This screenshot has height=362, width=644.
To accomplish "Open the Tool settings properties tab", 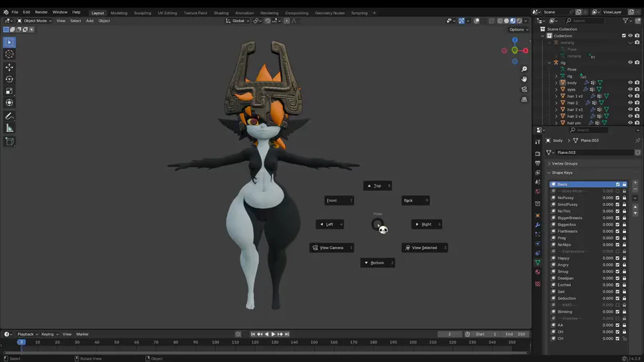I will (x=537, y=142).
